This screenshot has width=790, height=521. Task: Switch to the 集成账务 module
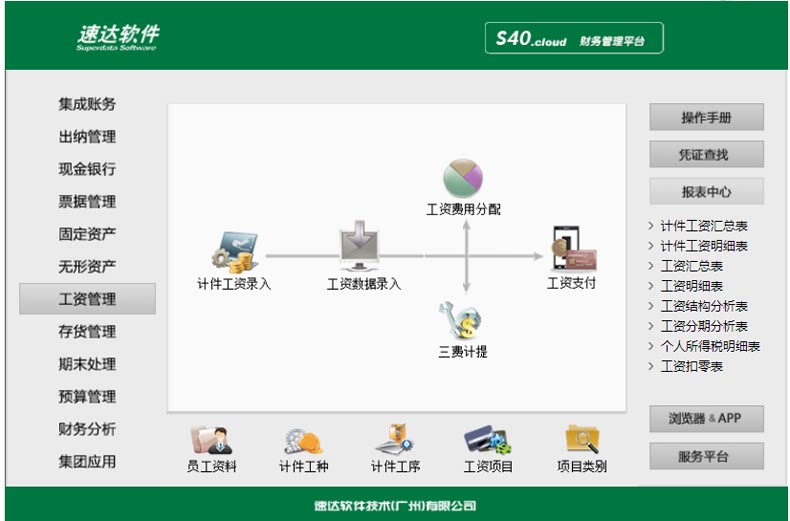(x=87, y=104)
